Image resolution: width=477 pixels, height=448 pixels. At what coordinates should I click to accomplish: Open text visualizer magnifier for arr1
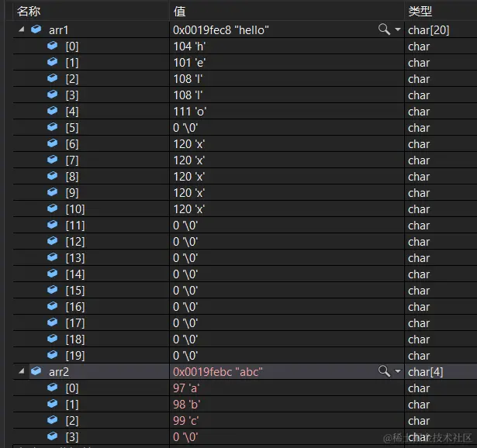pyautogui.click(x=384, y=29)
